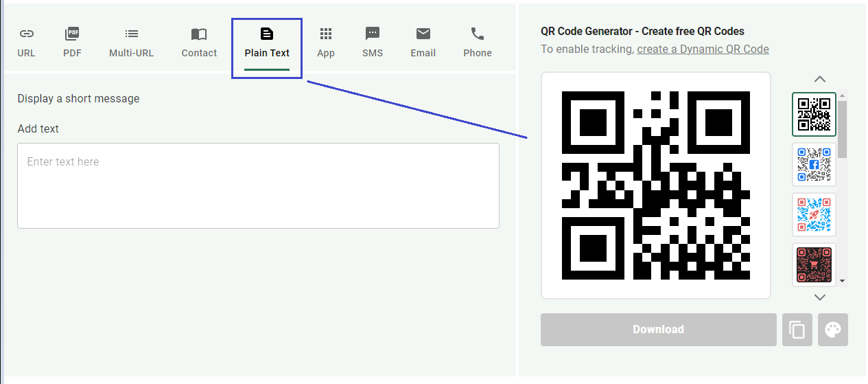Switch to the Email tab label

(423, 53)
